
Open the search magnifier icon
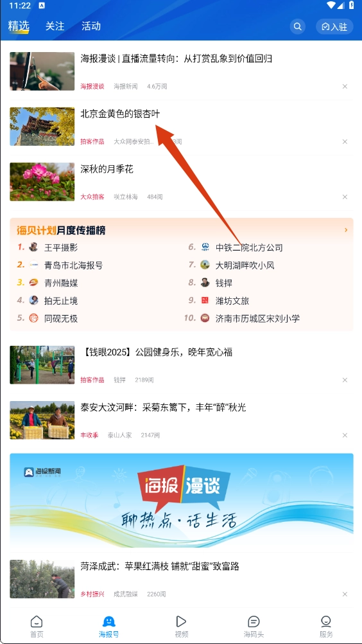[x=298, y=27]
